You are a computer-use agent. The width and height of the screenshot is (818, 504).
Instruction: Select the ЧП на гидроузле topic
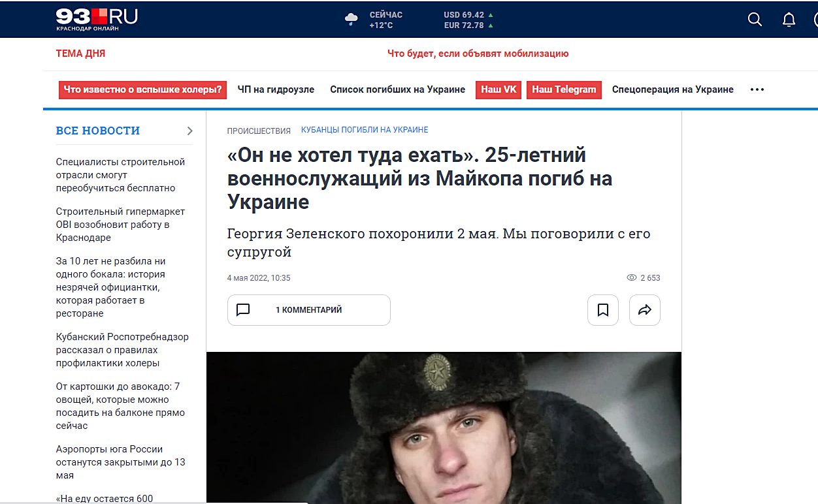pos(276,89)
